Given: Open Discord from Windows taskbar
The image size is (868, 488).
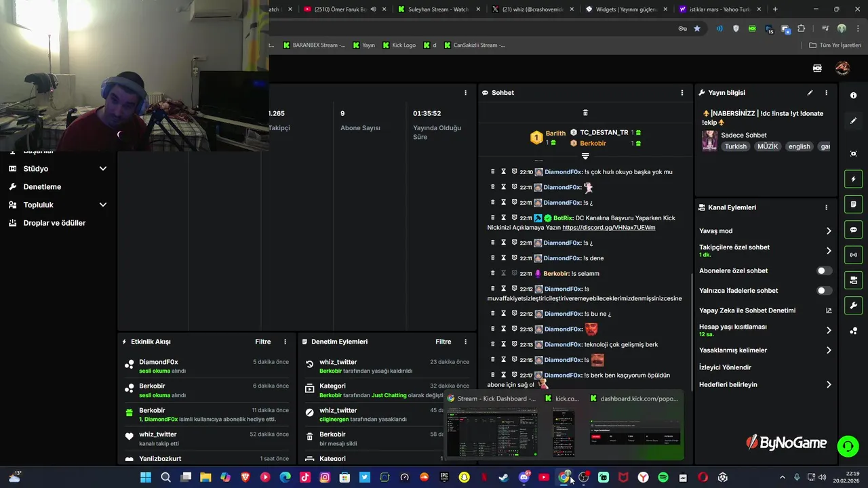Looking at the screenshot, I should [x=524, y=477].
